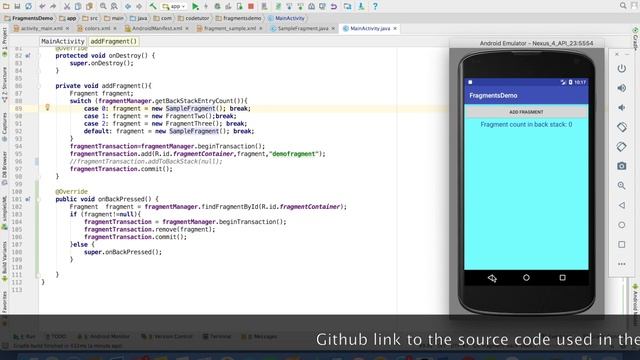640x360 pixels.
Task: Click override gutter marker beside onDestroy()
Action: point(28,56)
